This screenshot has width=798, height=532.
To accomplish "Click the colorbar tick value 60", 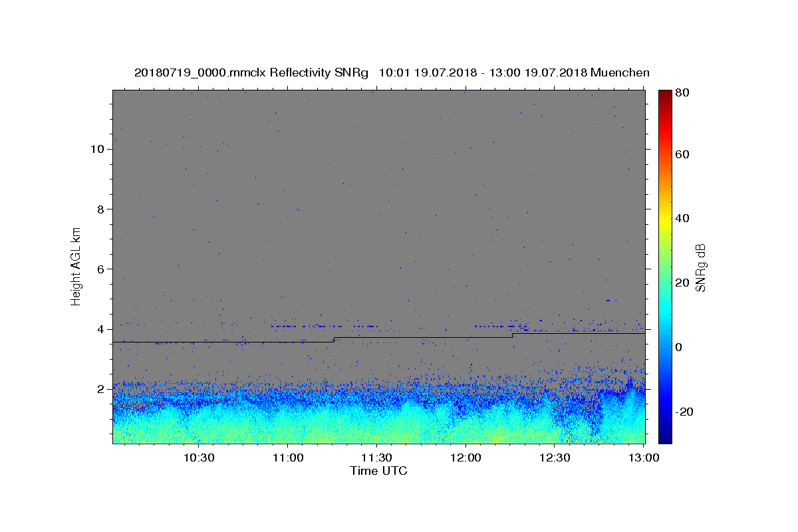I will click(x=683, y=154).
